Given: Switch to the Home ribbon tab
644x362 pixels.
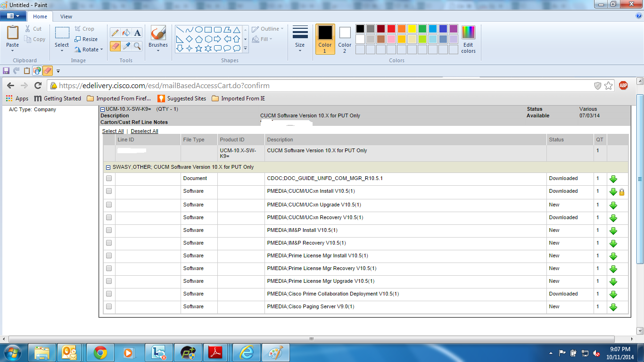Looking at the screenshot, I should point(40,16).
